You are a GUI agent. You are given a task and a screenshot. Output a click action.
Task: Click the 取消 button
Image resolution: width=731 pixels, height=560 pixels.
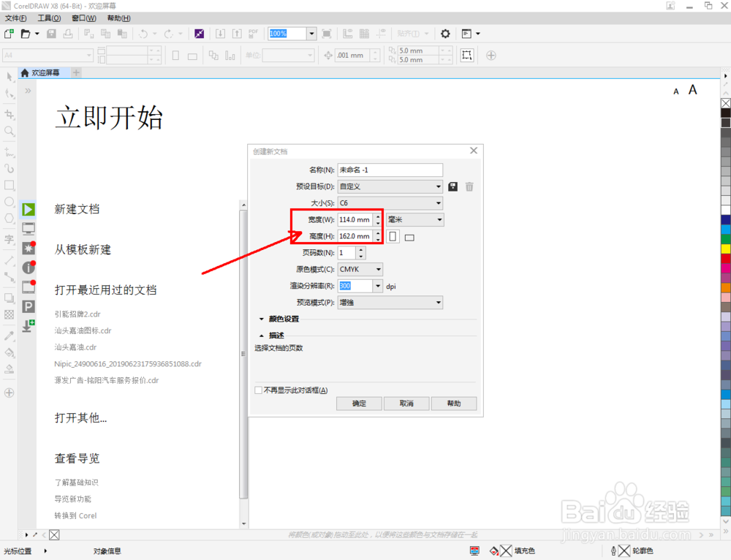pyautogui.click(x=406, y=404)
